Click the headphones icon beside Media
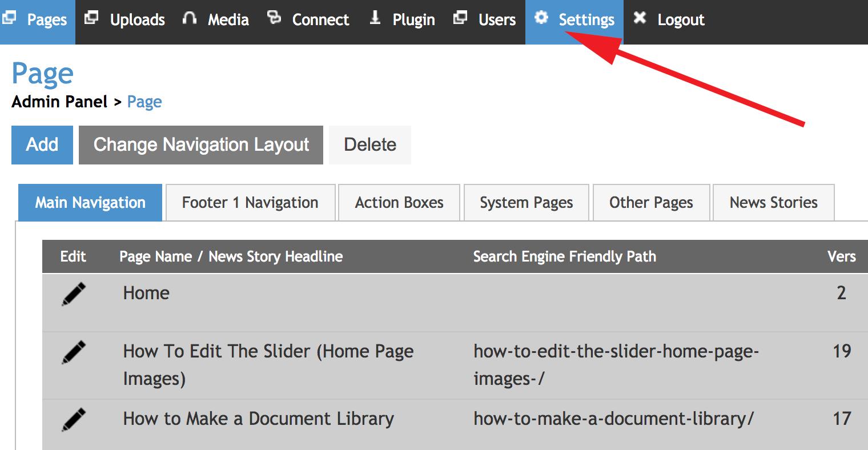 tap(190, 18)
